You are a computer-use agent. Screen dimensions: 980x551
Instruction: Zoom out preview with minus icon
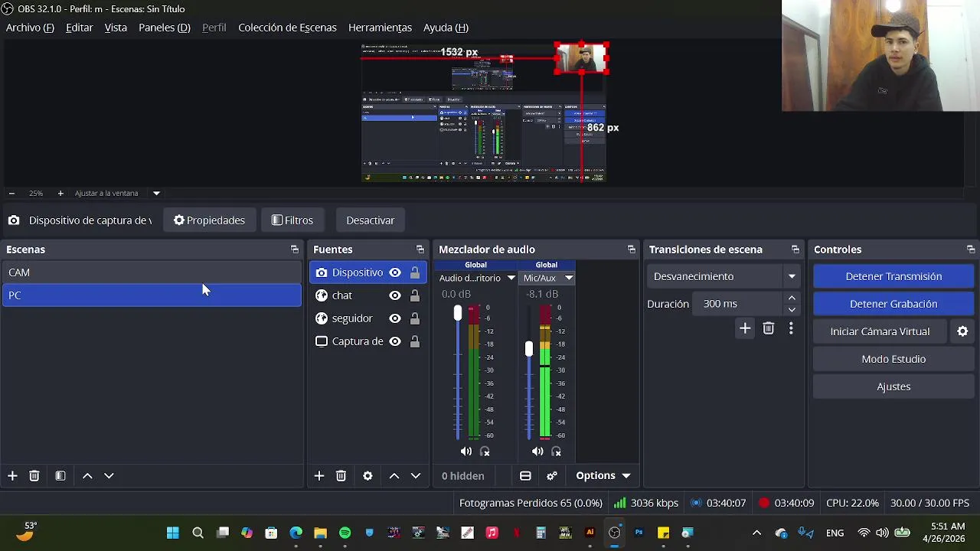tap(11, 193)
